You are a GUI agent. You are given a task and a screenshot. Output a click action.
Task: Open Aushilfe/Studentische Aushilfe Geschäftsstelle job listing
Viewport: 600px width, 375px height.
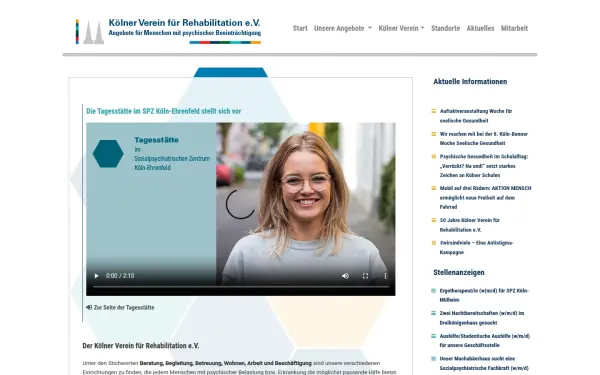[484, 341]
